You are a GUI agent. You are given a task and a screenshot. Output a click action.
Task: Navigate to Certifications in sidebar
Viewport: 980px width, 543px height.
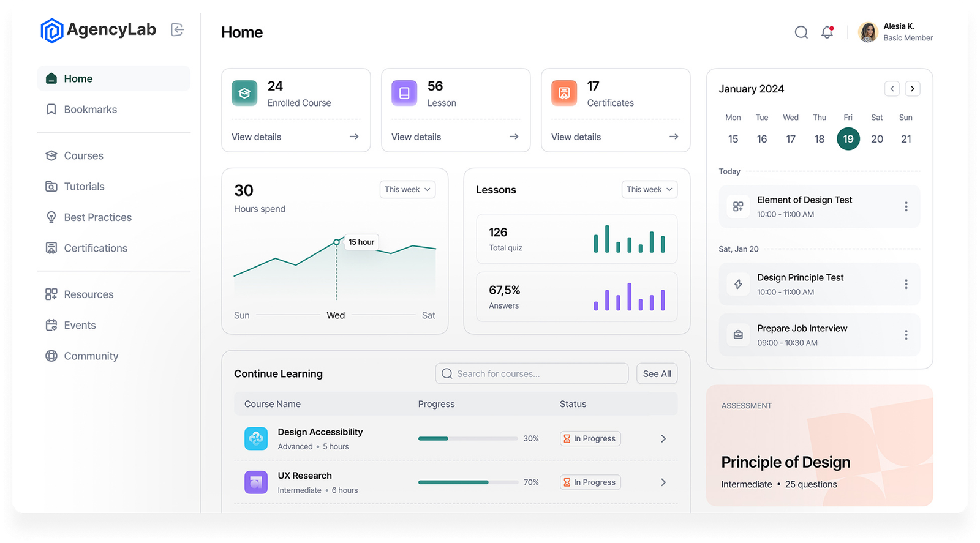(x=96, y=248)
